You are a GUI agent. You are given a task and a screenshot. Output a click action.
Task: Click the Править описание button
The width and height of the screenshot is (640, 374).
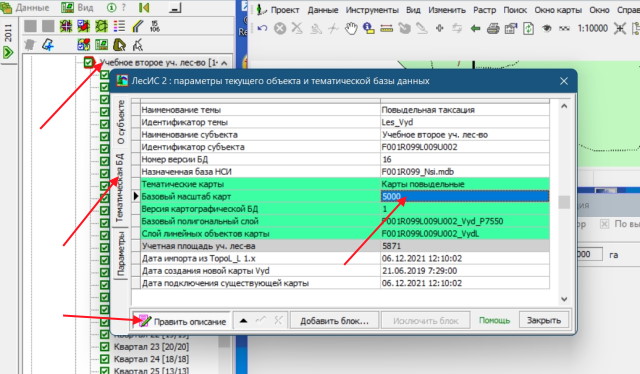point(182,321)
